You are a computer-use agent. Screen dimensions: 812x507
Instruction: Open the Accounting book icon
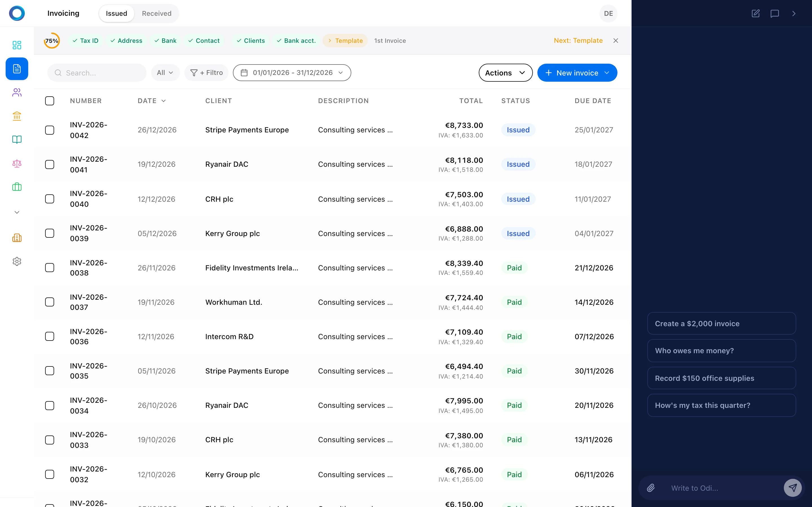pyautogui.click(x=17, y=139)
